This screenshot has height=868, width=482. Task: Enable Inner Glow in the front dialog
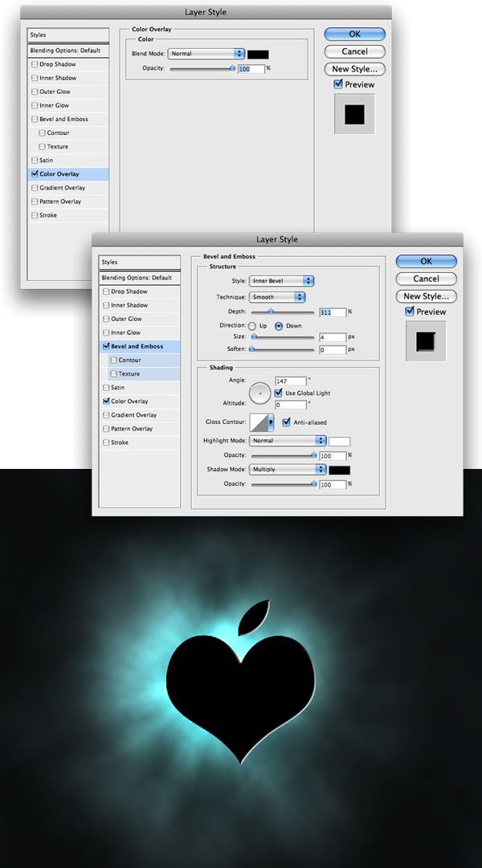[x=106, y=332]
